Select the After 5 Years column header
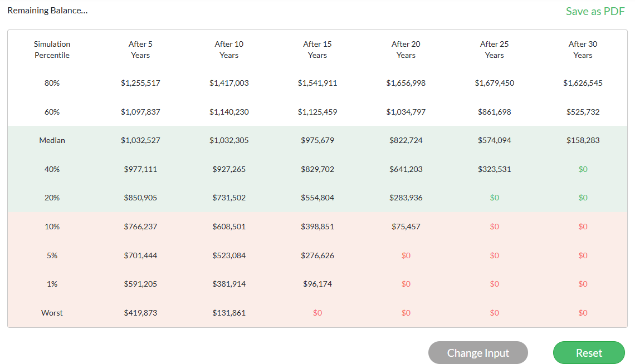Screen dimensions: 635x364 [140, 50]
